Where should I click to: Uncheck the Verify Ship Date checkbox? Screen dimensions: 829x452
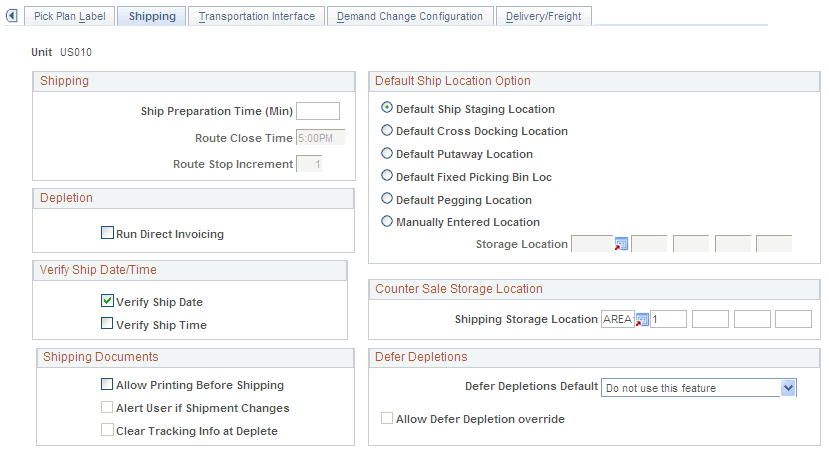[x=107, y=301]
